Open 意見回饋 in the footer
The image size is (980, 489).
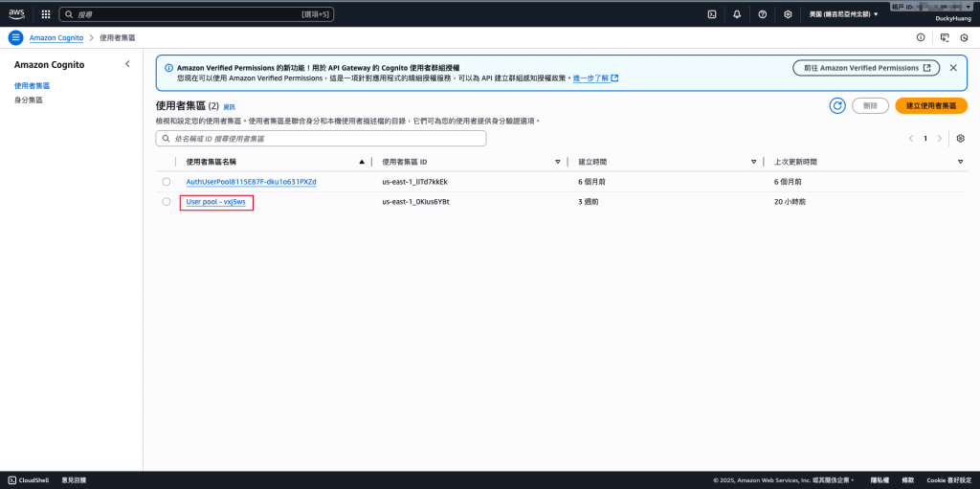(74, 480)
